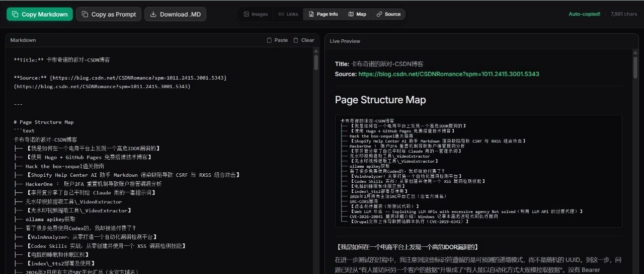Screen dimensions: 644x274
Task: Open the Links tab
Action: 288,14
